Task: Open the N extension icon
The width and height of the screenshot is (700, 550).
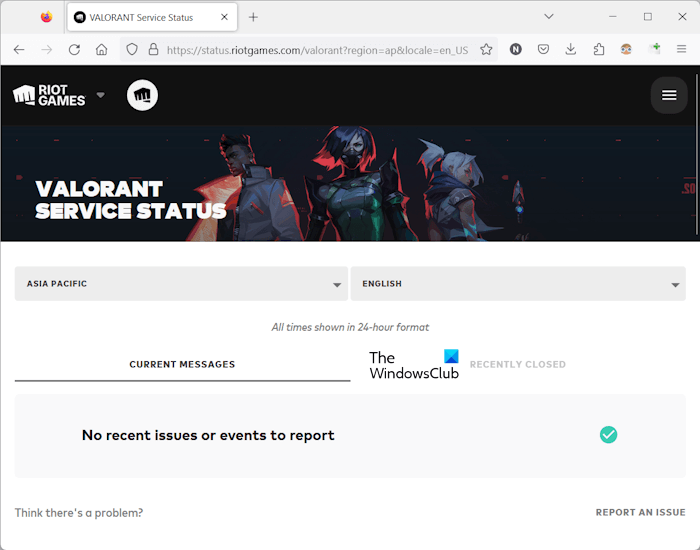Action: click(x=516, y=50)
